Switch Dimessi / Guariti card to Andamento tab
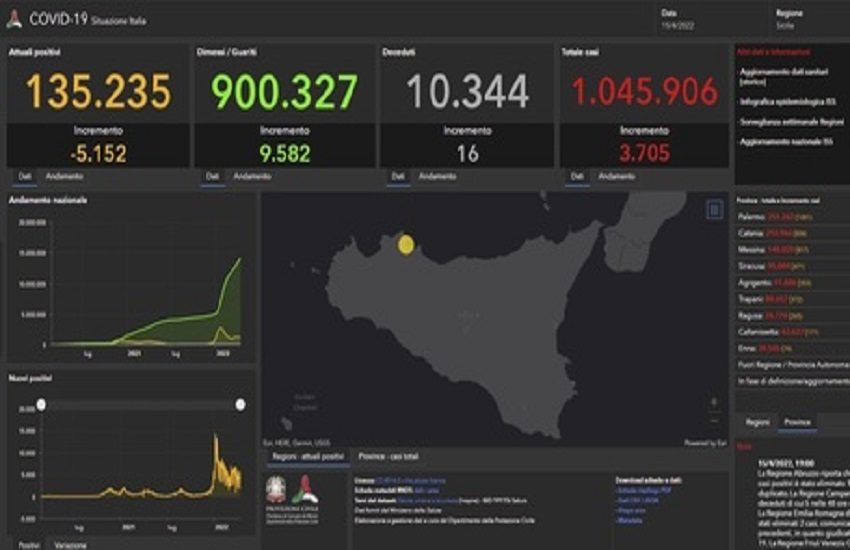Viewport: 850px width, 550px height. (250, 176)
